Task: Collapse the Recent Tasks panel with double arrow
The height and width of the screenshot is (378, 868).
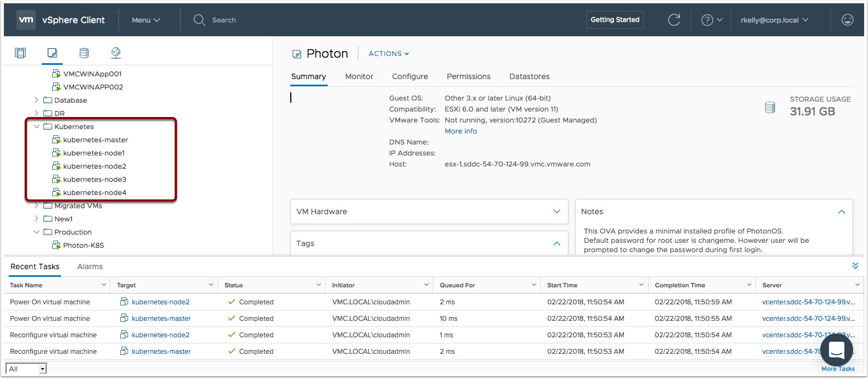Action: [855, 266]
